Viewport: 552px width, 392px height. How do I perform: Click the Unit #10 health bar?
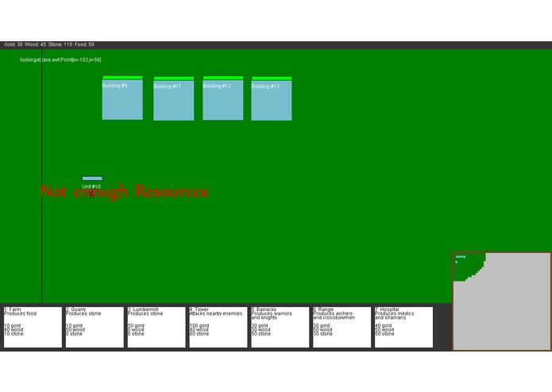tap(92, 179)
